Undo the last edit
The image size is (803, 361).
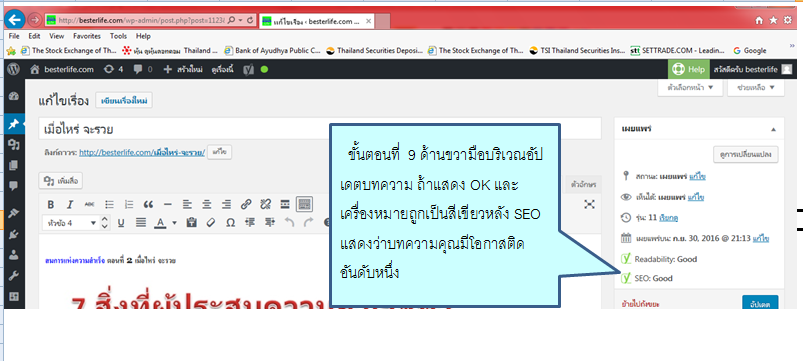289,222
